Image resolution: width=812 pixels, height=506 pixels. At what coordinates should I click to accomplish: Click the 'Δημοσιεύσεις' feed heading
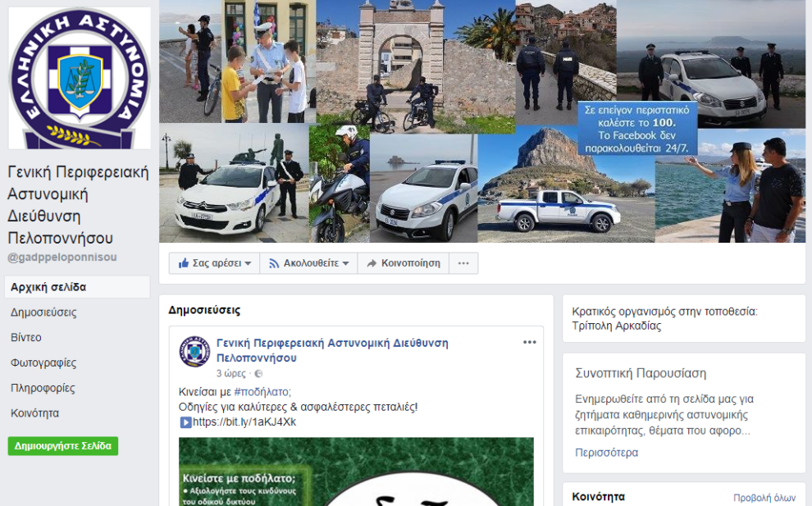click(204, 310)
